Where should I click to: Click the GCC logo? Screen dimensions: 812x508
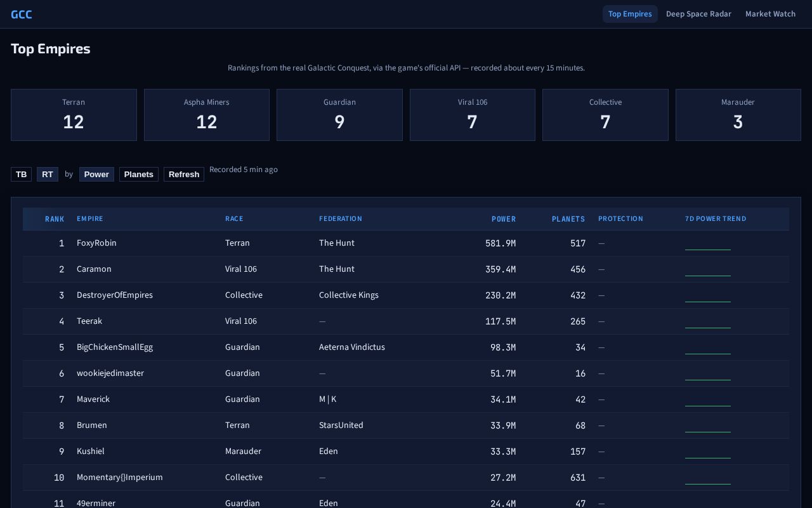22,14
